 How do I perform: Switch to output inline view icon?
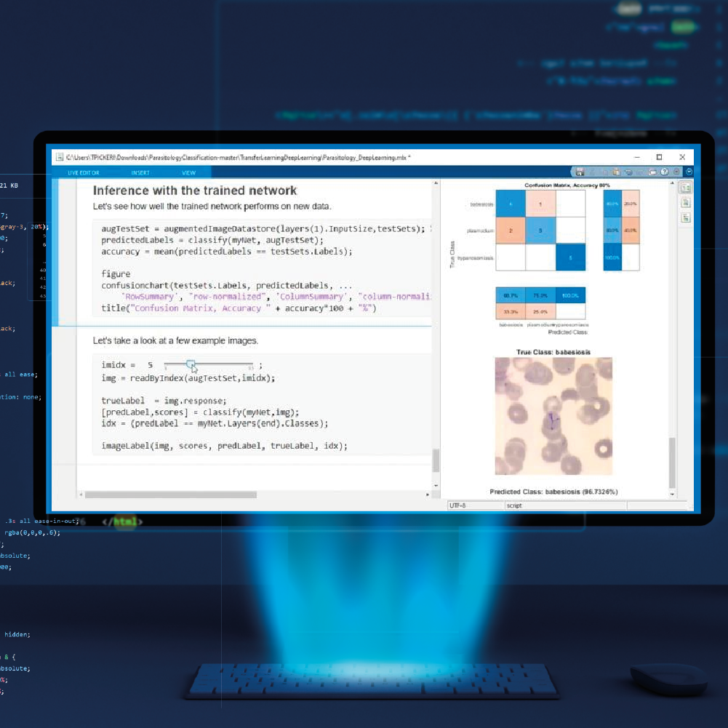click(685, 203)
